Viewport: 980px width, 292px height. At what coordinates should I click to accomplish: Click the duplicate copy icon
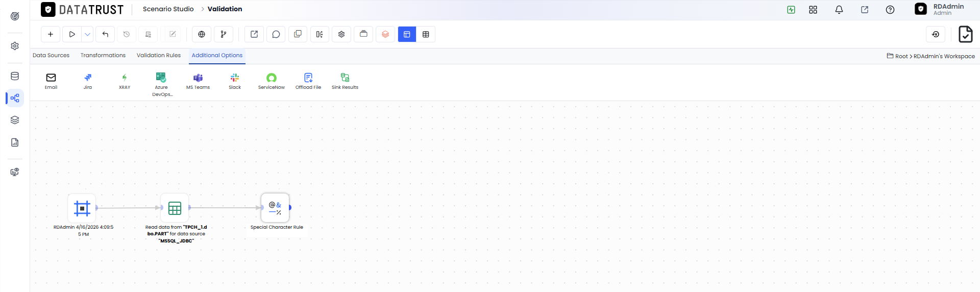coord(298,34)
